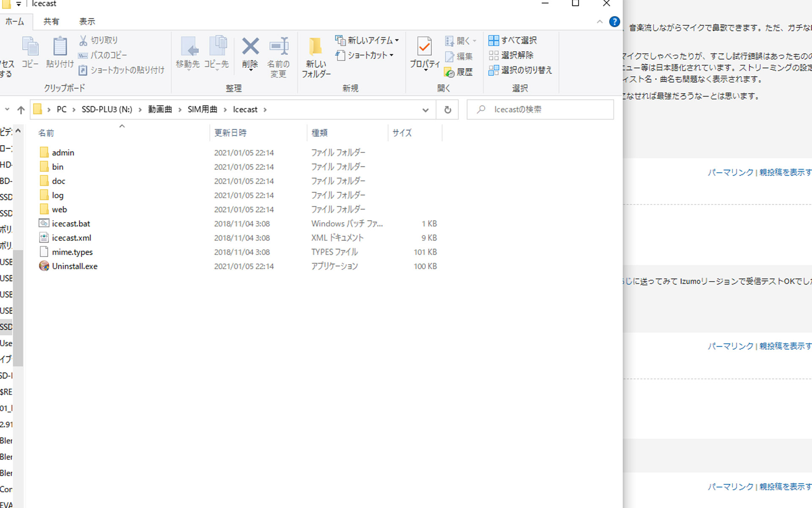Image resolution: width=812 pixels, height=508 pixels.
Task: Select the doc folder row
Action: coord(239,181)
